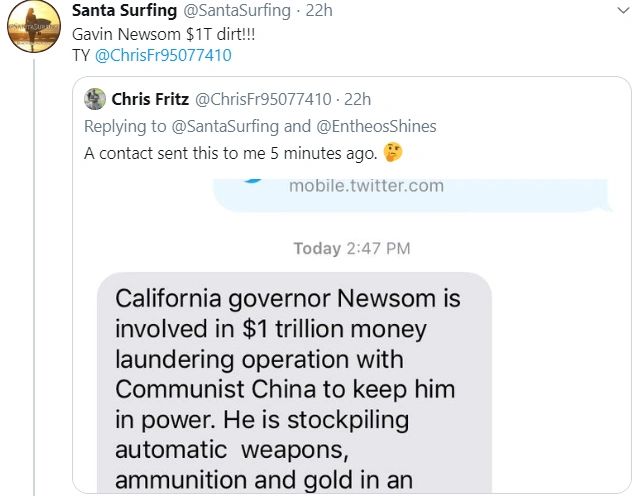The height and width of the screenshot is (496, 640).
Task: Click the @ChrisFr95077410 handle in the quoted tweet
Action: click(x=262, y=99)
